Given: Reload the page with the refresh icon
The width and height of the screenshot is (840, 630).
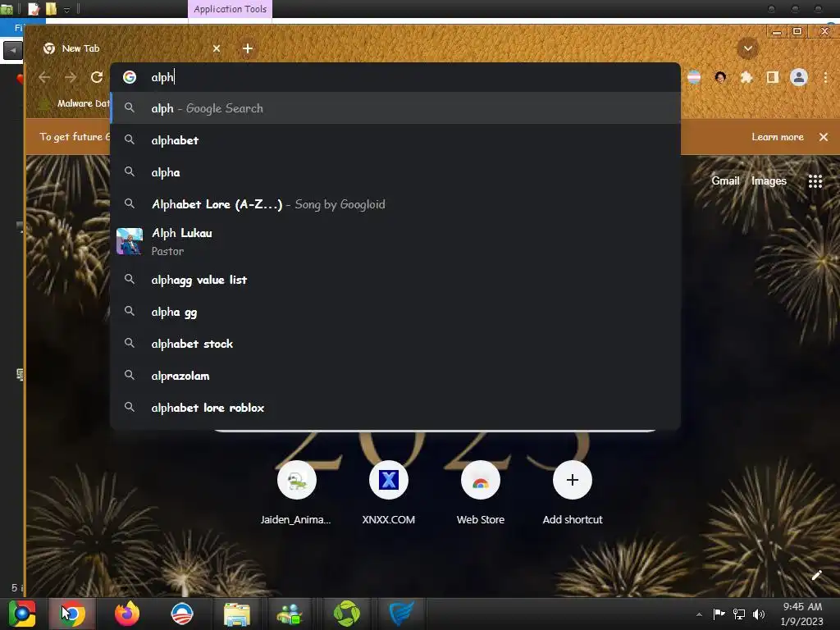Looking at the screenshot, I should [97, 77].
